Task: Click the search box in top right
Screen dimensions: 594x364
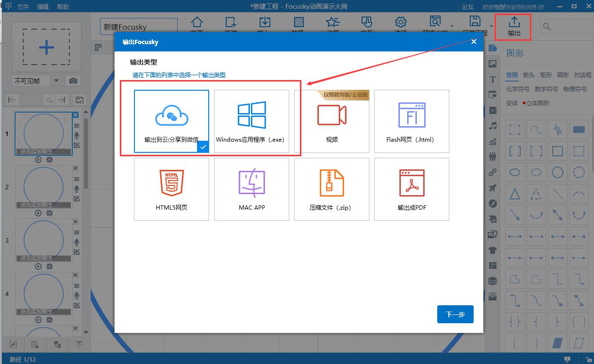Action: coord(567,27)
